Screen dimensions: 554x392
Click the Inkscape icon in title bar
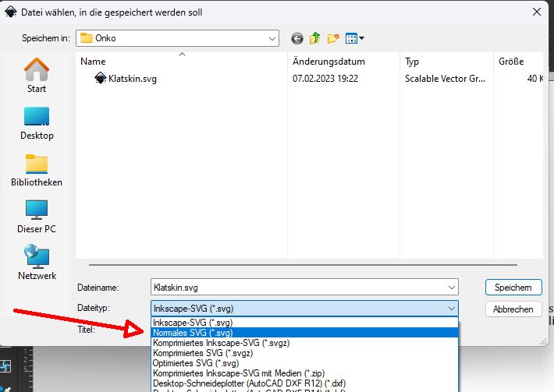coord(11,12)
